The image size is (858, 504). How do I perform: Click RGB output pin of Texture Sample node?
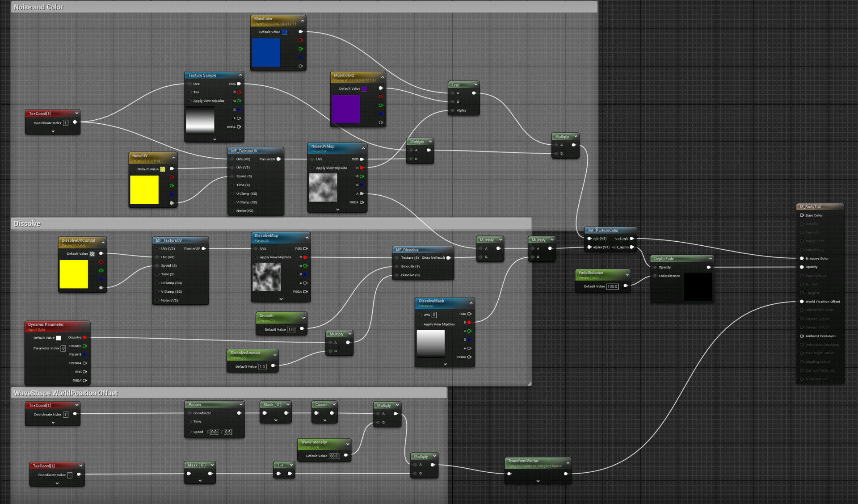point(239,84)
